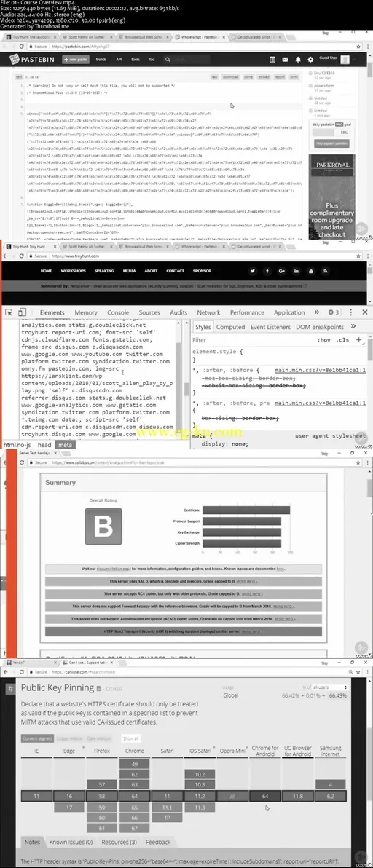Open SPONSOR on the troyhunt.com navigation
The image size is (373, 868).
(x=202, y=271)
